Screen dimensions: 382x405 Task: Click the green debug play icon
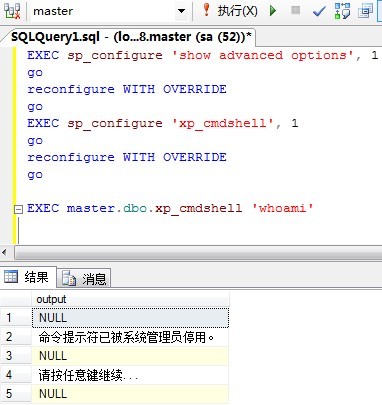tap(273, 11)
